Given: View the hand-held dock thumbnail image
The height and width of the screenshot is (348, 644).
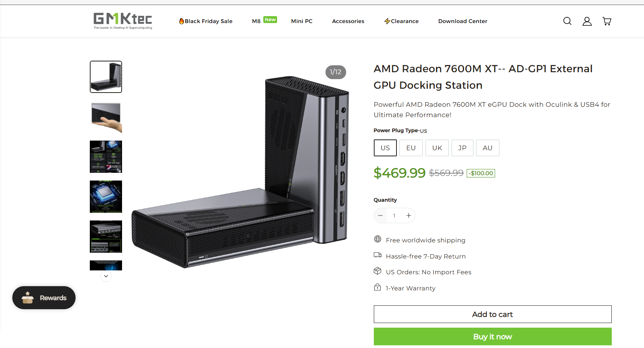Looking at the screenshot, I should [106, 117].
